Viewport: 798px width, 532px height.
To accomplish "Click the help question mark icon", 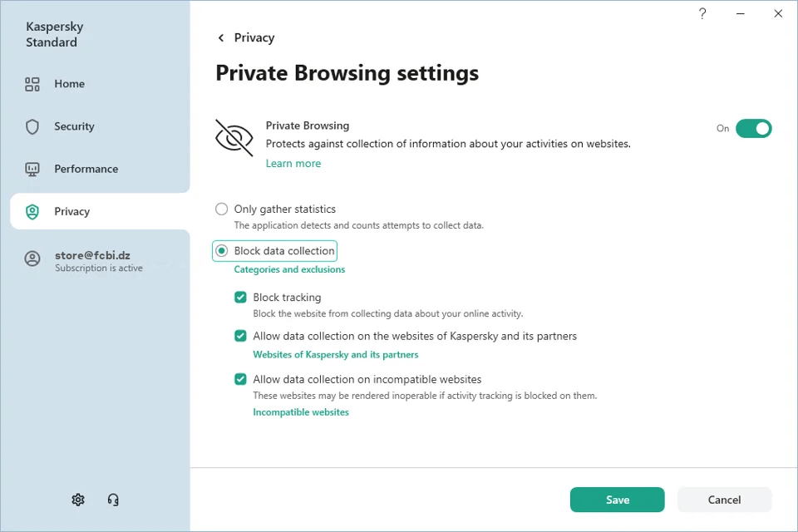I will click(x=702, y=14).
